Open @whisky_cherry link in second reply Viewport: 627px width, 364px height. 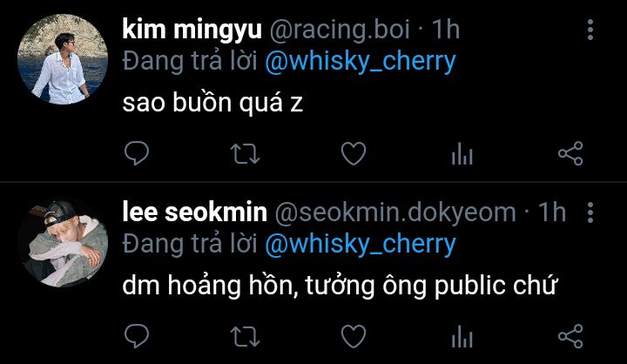tap(361, 244)
